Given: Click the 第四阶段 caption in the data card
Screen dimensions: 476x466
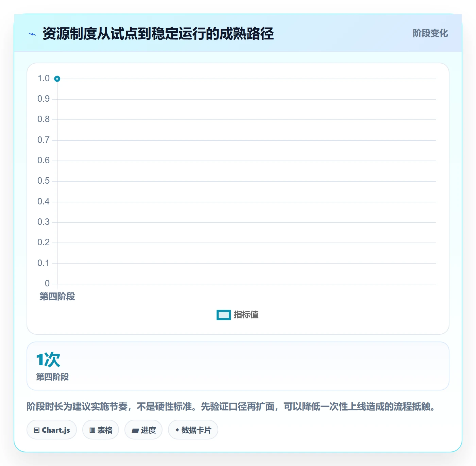Looking at the screenshot, I should pyautogui.click(x=52, y=377).
